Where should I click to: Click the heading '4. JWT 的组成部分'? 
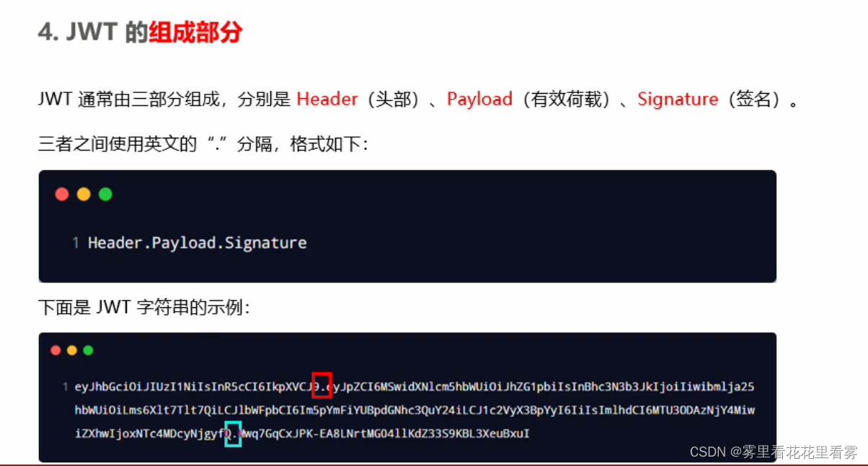140,32
